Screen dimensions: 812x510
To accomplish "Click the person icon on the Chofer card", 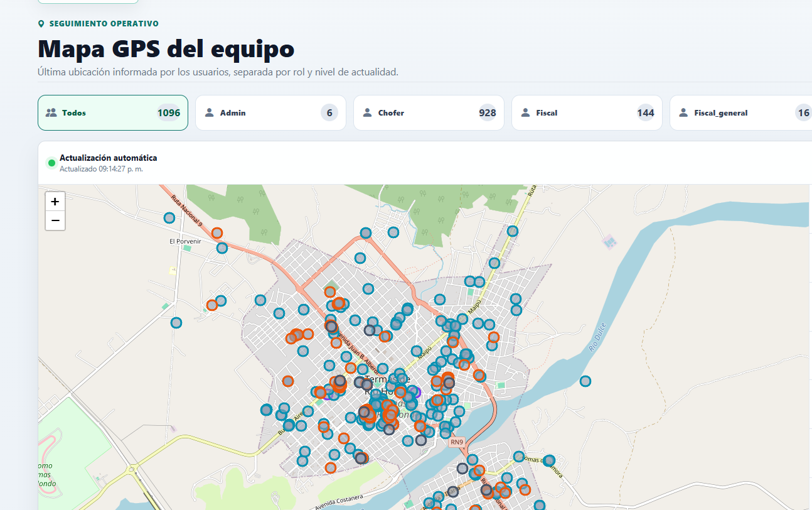I will (368, 113).
